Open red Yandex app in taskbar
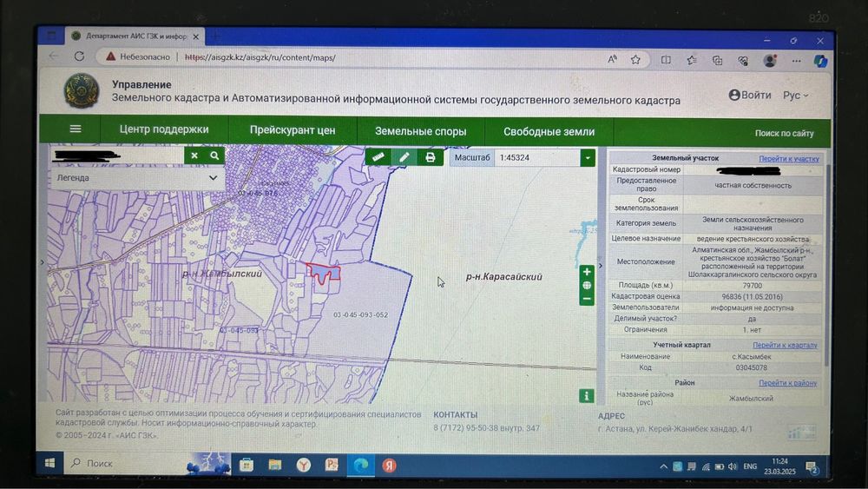The image size is (868, 489). (389, 466)
